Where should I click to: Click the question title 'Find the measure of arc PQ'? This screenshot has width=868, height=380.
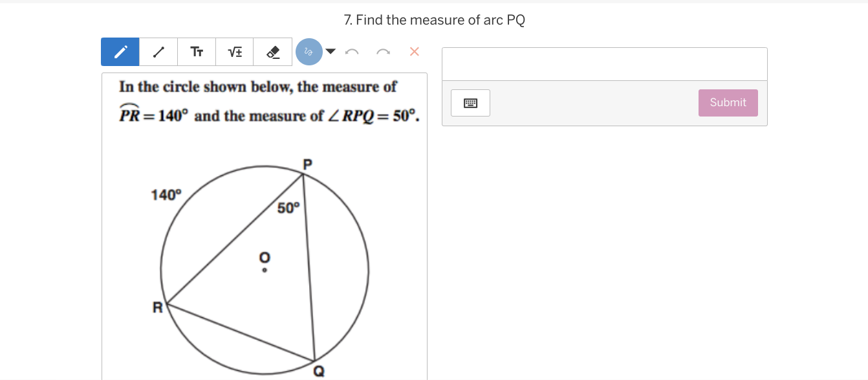point(435,20)
